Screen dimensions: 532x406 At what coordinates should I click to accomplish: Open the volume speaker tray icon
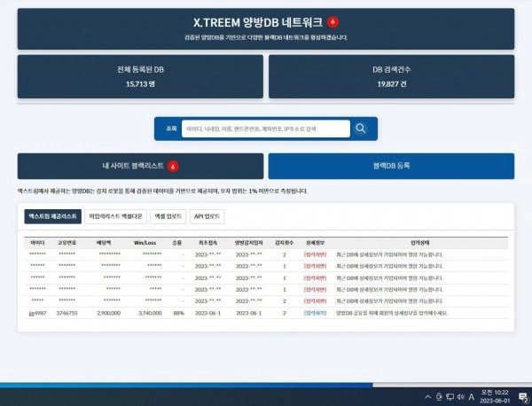(461, 396)
